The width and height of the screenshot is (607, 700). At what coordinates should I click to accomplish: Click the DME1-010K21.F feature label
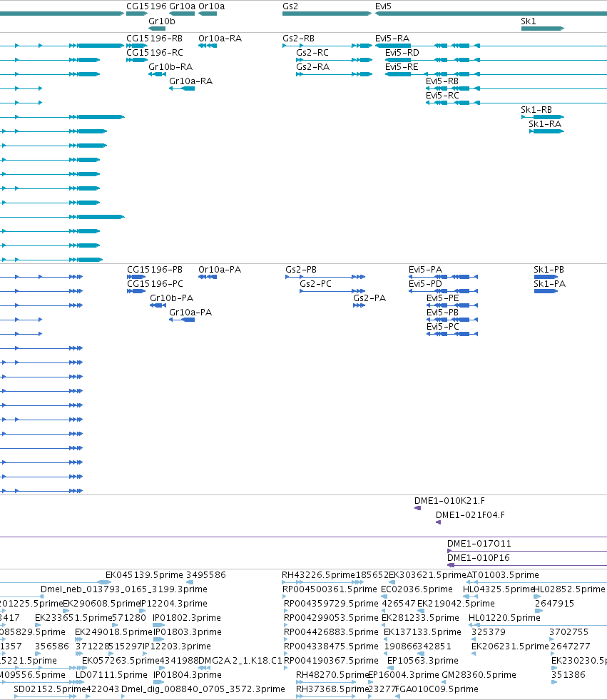pos(449,501)
